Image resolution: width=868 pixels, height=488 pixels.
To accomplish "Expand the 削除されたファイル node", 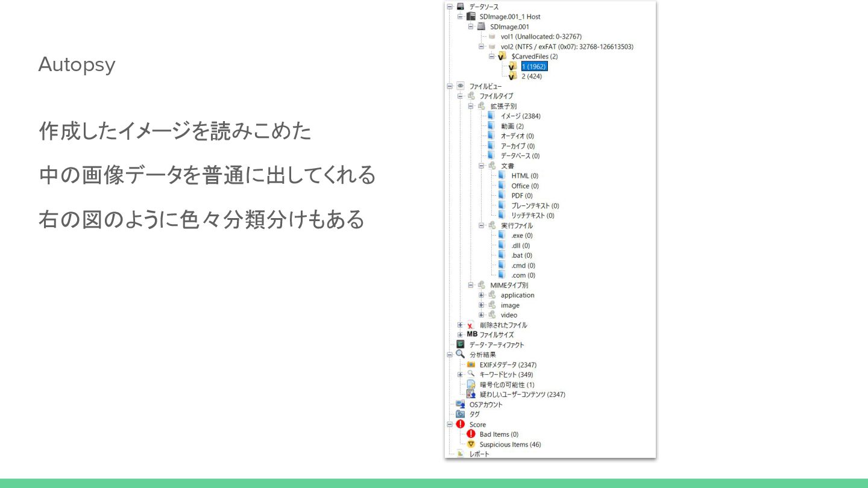I will [x=460, y=325].
